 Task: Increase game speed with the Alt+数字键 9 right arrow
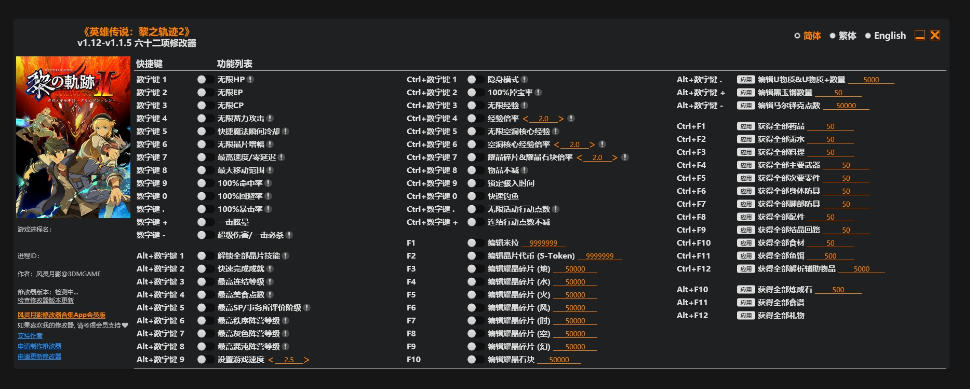tap(307, 360)
